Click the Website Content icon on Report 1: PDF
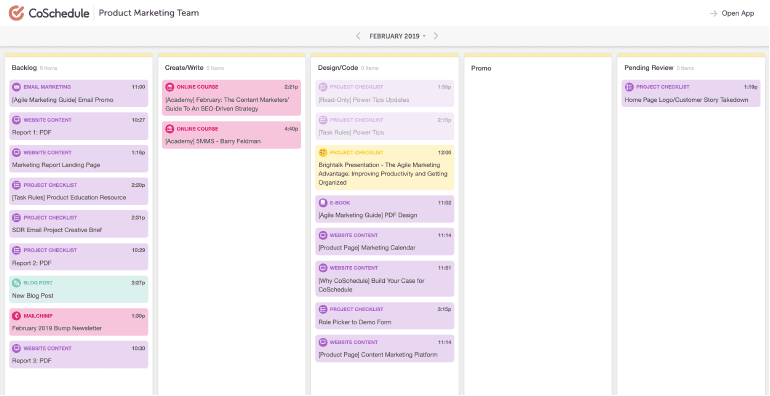The height and width of the screenshot is (396, 770). pos(16,119)
